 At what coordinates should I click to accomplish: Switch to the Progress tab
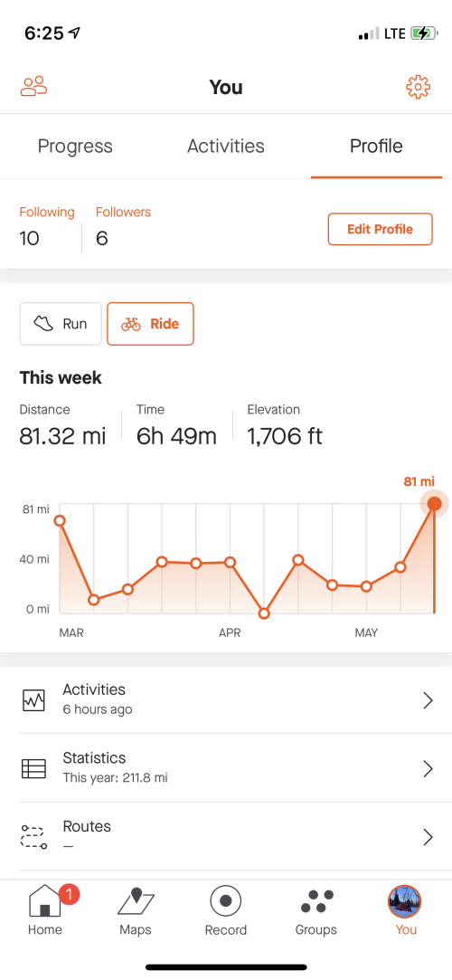point(75,147)
